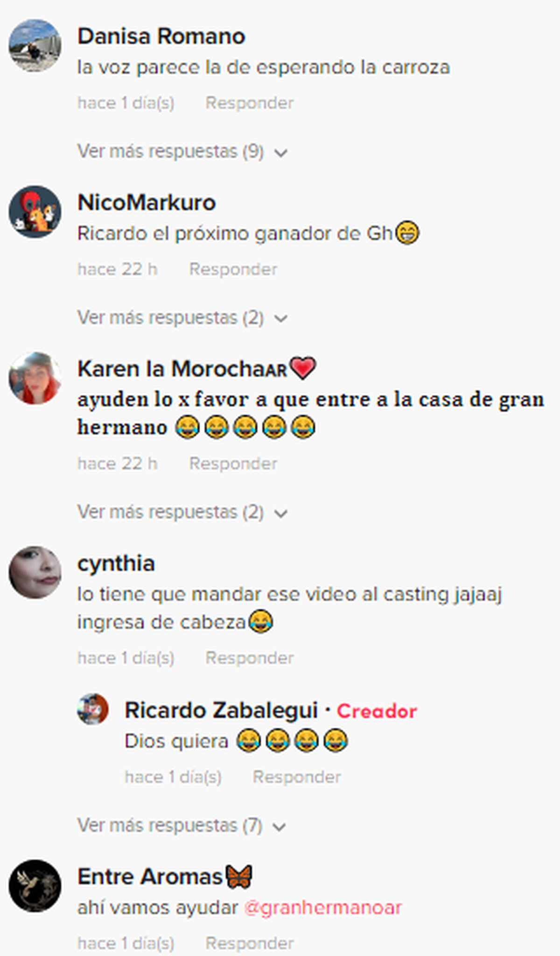
Task: Reply to Entre Aromas comment
Action: pos(250,943)
